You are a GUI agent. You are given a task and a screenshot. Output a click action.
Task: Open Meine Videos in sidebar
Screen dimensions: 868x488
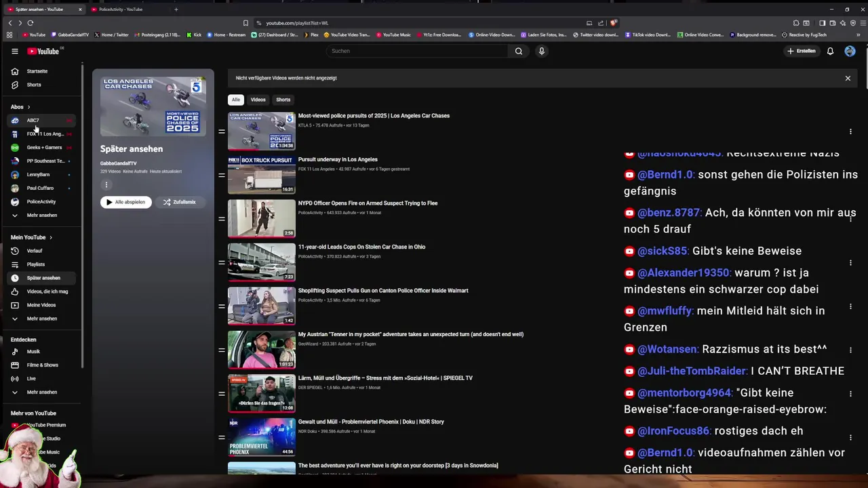tap(41, 305)
